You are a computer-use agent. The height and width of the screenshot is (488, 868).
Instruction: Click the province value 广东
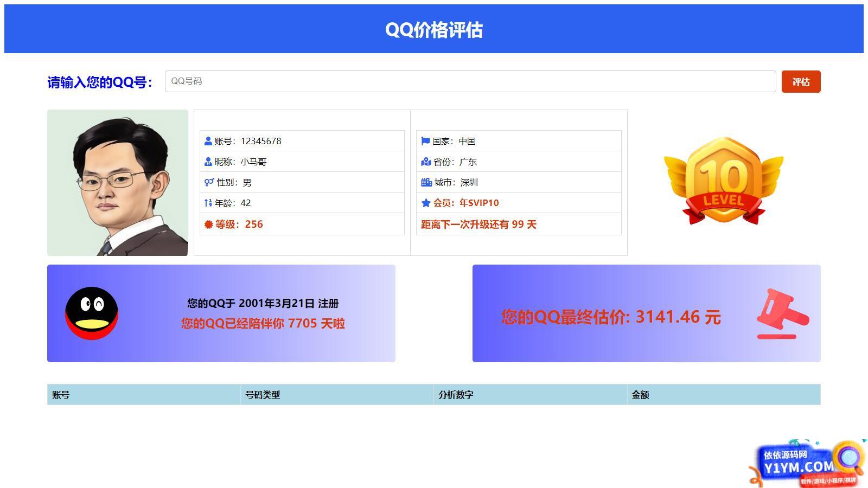[468, 162]
